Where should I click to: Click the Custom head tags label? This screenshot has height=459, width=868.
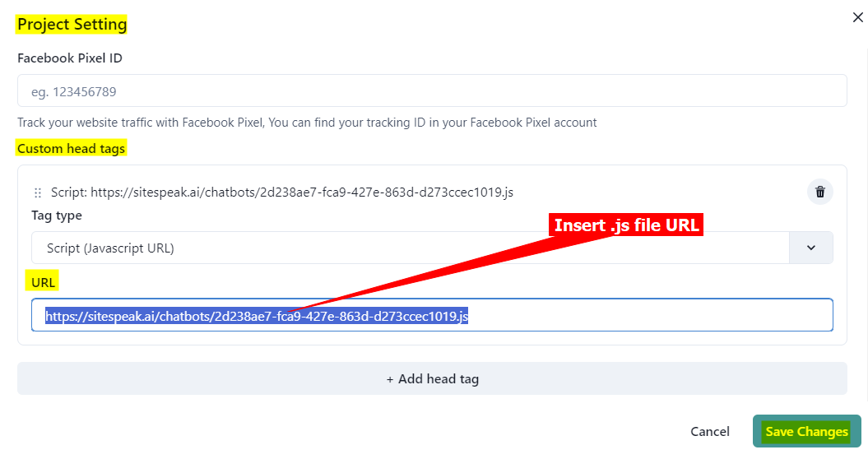72,149
